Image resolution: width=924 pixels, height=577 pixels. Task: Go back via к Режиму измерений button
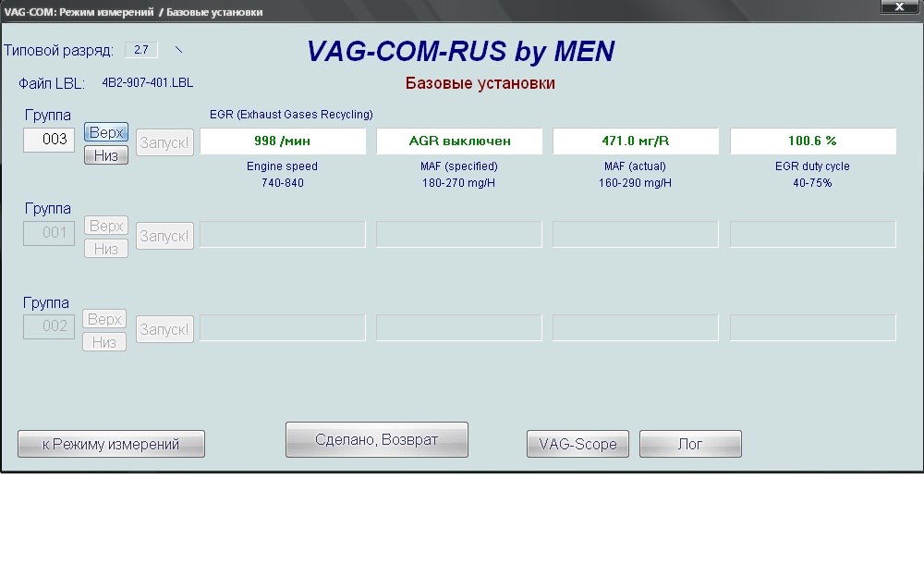click(111, 444)
